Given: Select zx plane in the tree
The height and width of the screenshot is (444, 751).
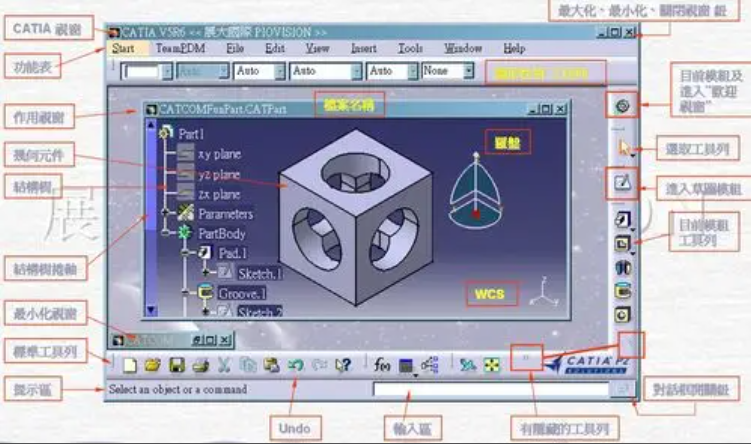Looking at the screenshot, I should click(219, 194).
